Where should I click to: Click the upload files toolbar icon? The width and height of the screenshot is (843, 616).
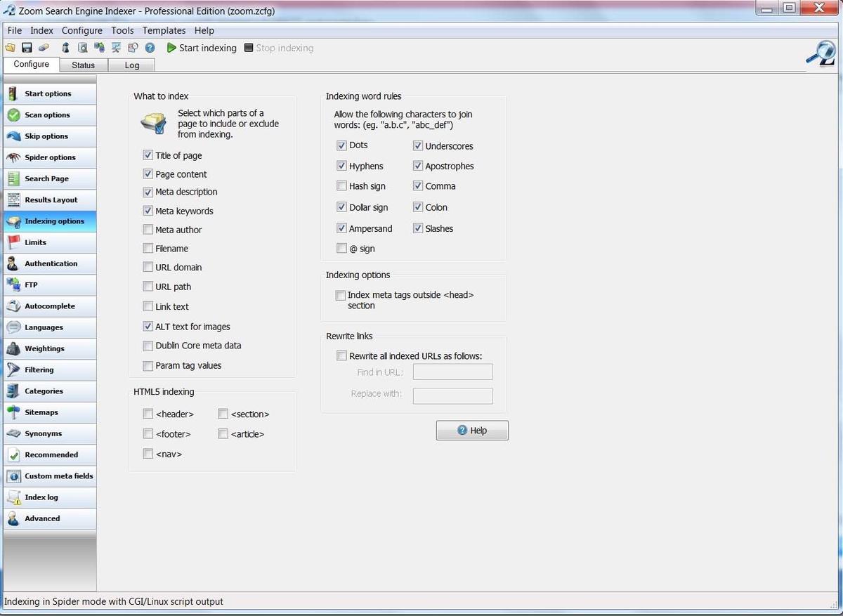(x=99, y=48)
